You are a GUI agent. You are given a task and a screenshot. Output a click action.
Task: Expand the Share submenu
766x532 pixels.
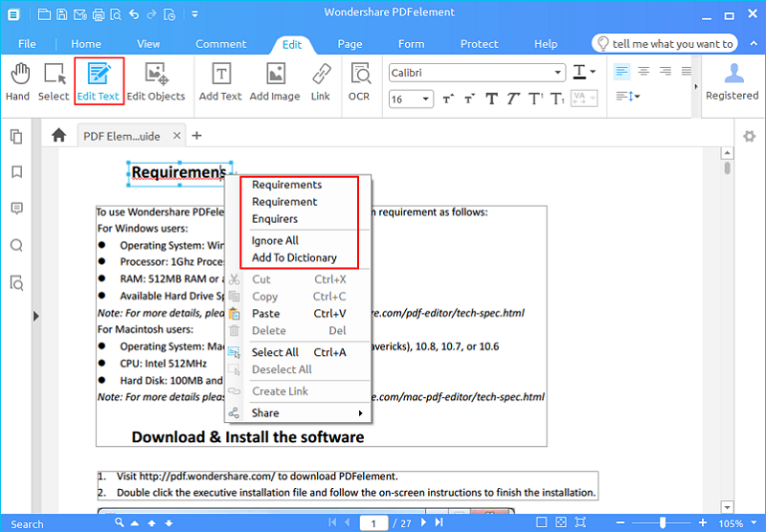(298, 413)
